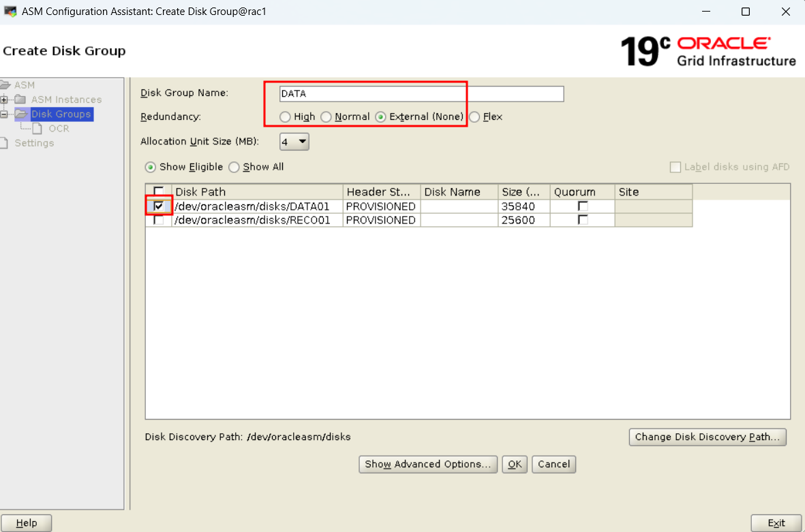
Task: Close the ASM Configuration Assistant window
Action: point(785,12)
